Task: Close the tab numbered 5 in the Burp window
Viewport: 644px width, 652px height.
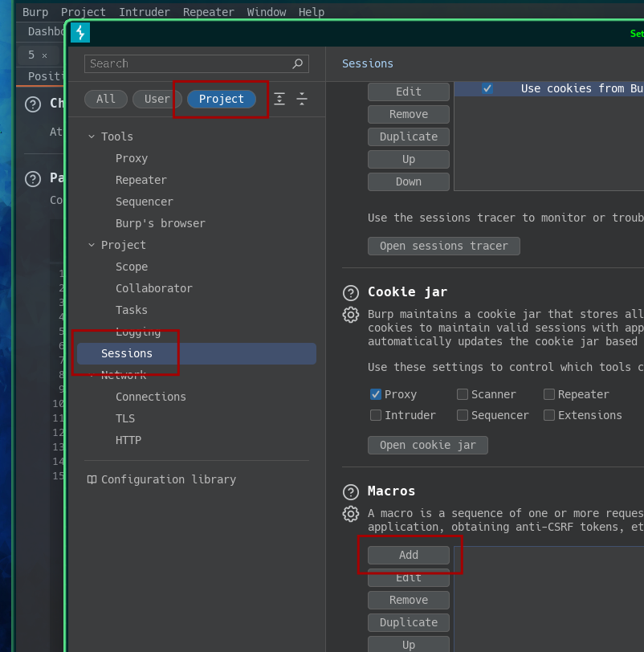Action: pyautogui.click(x=44, y=55)
